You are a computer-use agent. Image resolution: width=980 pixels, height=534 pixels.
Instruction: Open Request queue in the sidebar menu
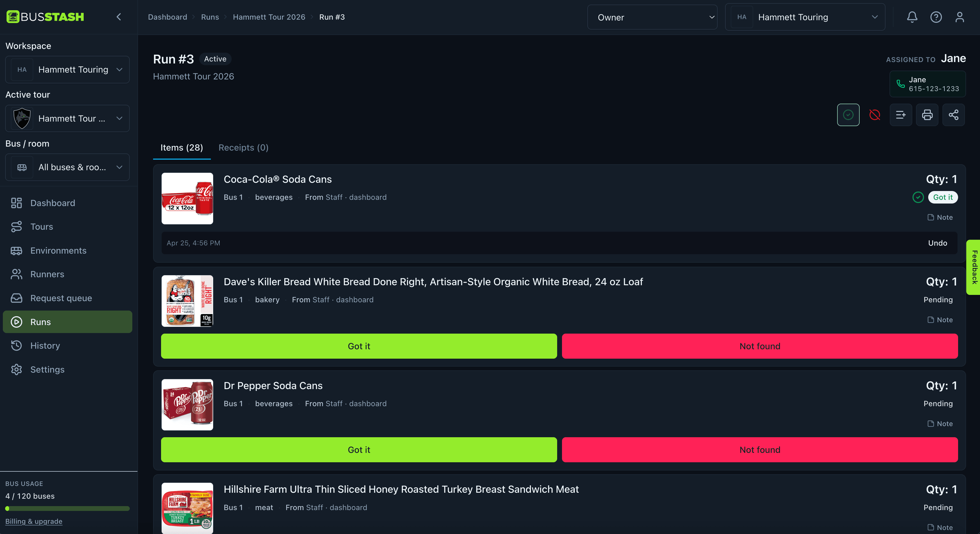(67, 298)
